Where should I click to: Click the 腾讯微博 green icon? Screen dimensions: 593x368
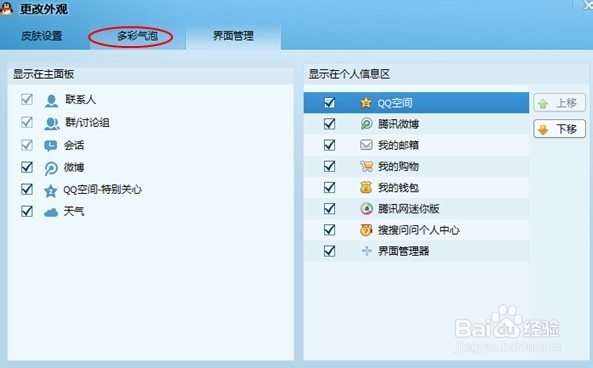(x=366, y=124)
